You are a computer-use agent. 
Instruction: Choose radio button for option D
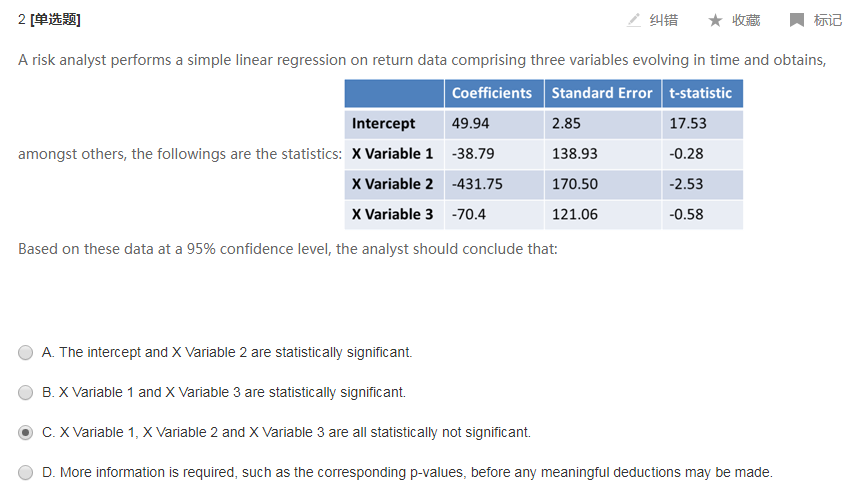click(25, 473)
